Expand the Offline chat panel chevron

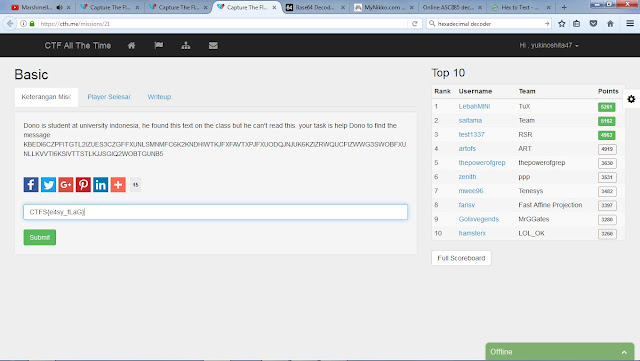tap(624, 352)
